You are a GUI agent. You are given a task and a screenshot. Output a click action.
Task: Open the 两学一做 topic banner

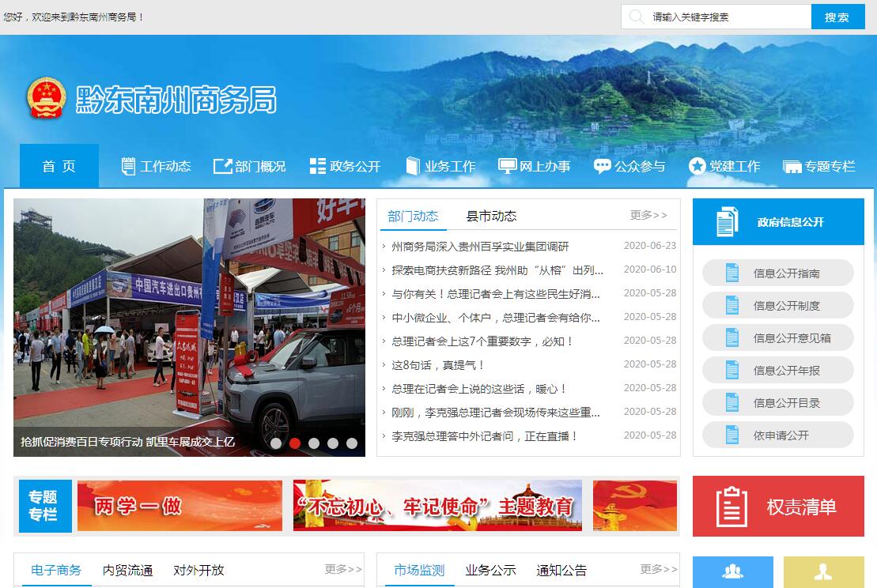(180, 506)
